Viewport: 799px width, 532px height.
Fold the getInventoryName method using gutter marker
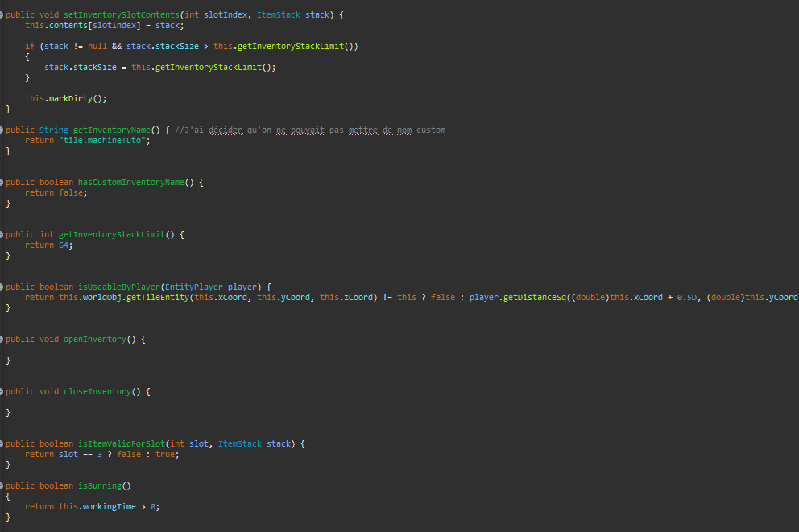pos(2,130)
